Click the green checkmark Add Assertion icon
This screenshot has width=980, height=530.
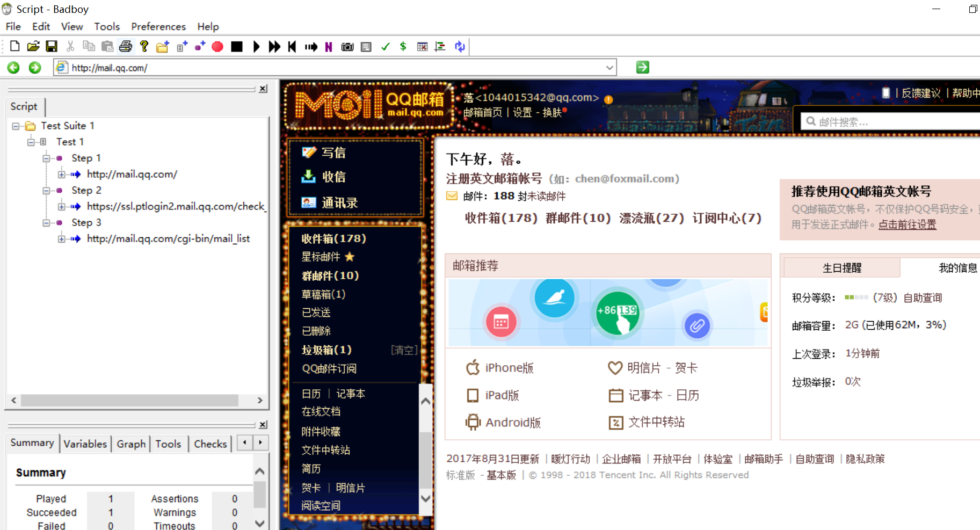(385, 47)
